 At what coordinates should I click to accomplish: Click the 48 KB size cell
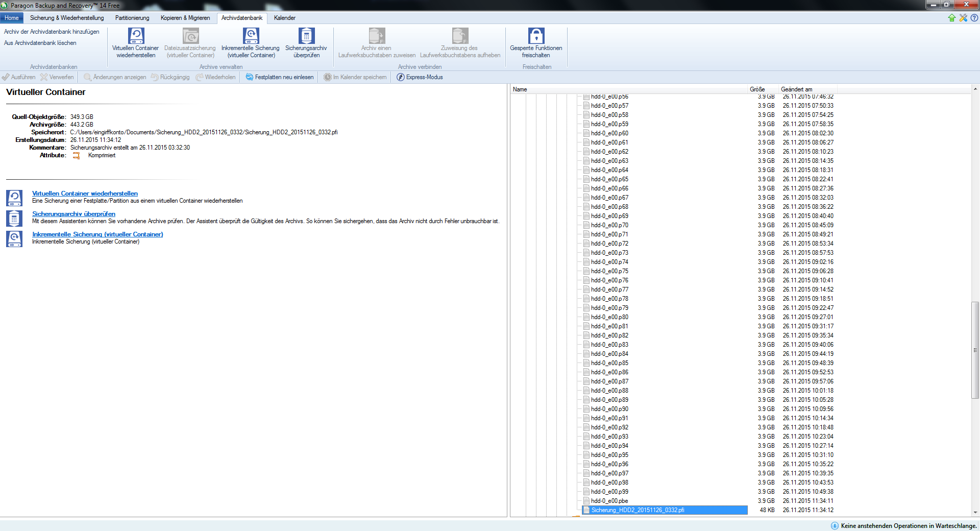[767, 510]
